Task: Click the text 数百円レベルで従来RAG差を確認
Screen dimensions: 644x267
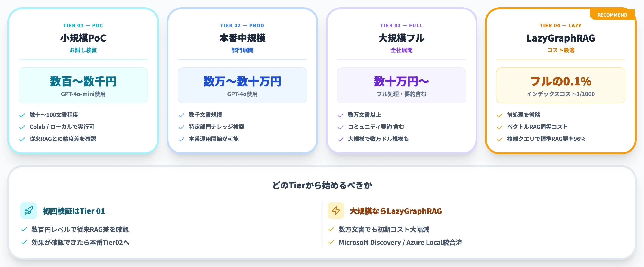Action: click(x=80, y=229)
